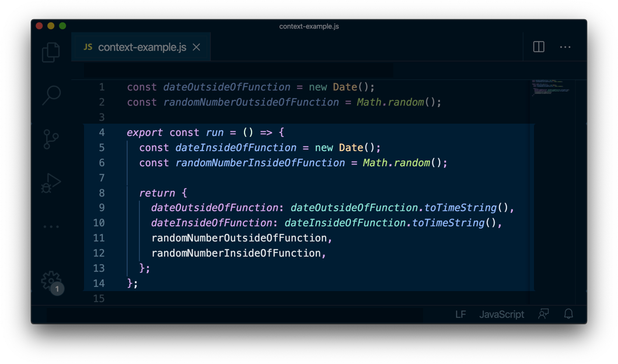This screenshot has height=364, width=618.
Task: Show additional views via activity bar ellipsis
Action: [50, 226]
